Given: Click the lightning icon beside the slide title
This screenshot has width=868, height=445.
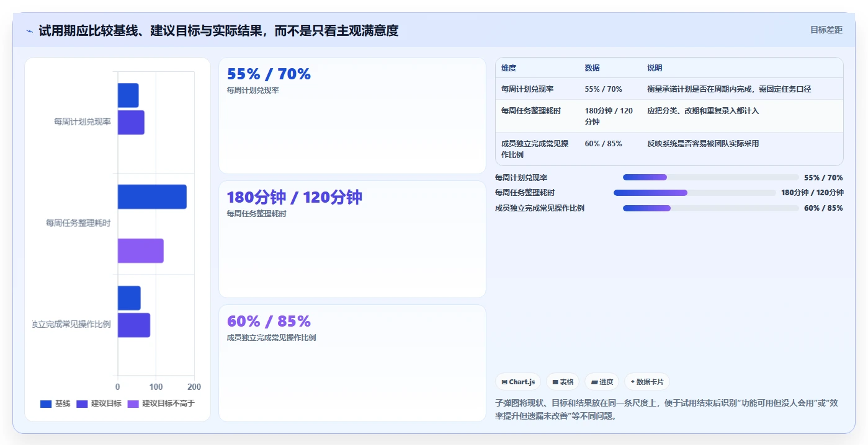Looking at the screenshot, I should [29, 31].
